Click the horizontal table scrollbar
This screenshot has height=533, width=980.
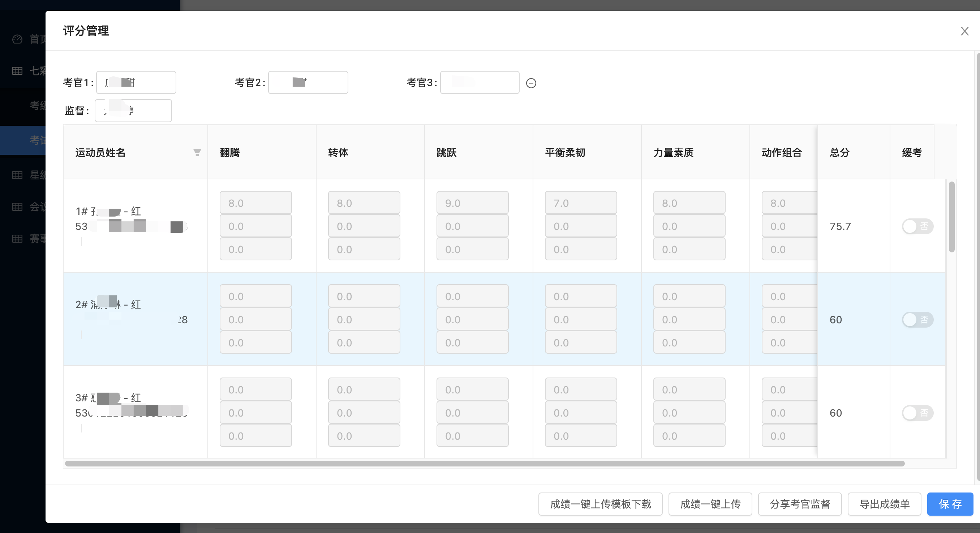pyautogui.click(x=484, y=464)
